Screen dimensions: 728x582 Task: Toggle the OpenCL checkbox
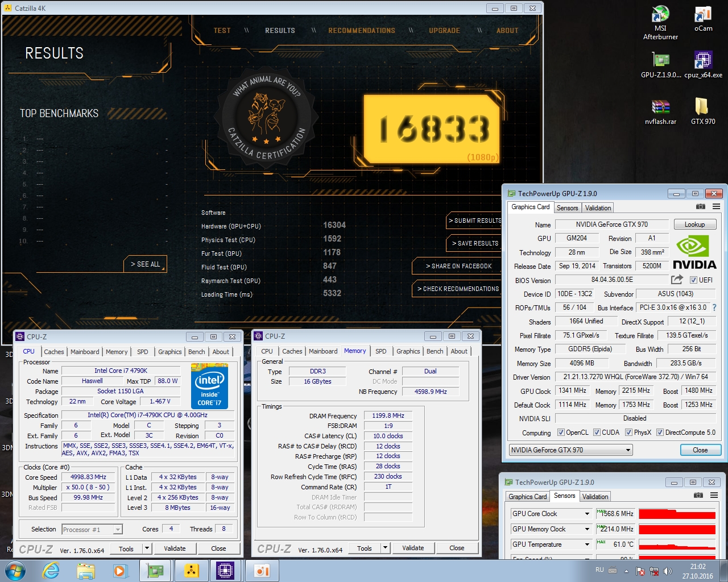561,432
